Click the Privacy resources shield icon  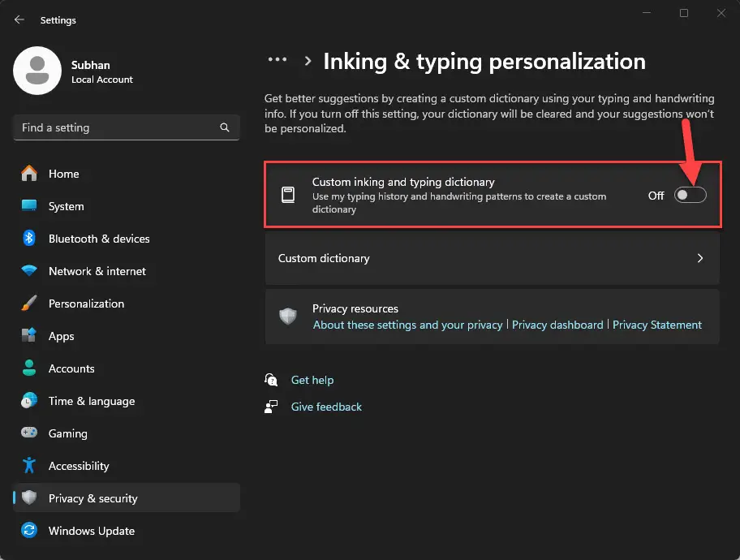click(288, 317)
